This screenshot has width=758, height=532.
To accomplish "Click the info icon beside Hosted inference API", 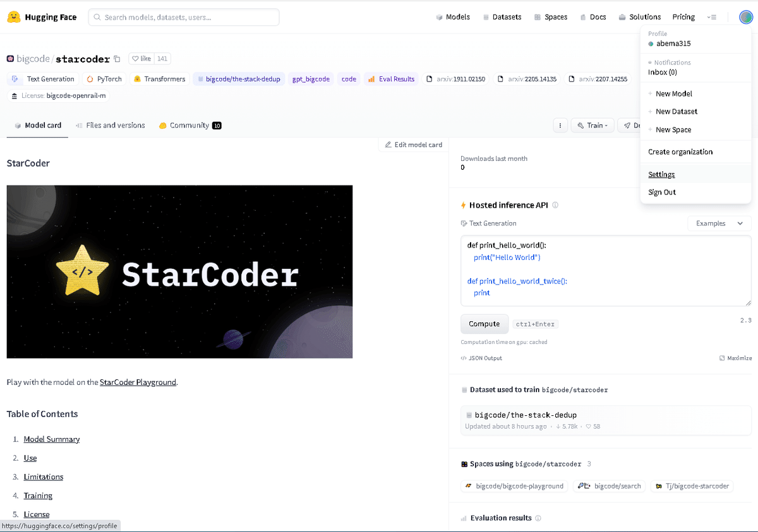I will pos(555,204).
